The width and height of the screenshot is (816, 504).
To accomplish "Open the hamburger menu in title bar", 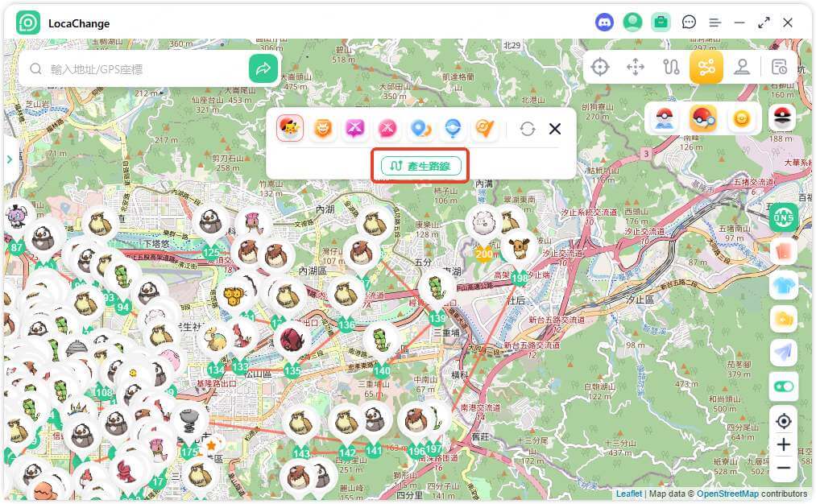I will coord(715,23).
